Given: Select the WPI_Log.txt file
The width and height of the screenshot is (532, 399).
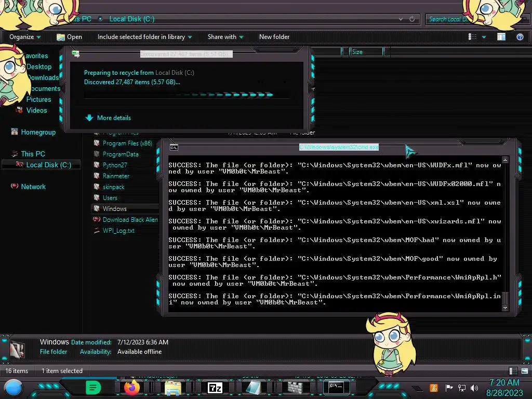Looking at the screenshot, I should coord(118,230).
